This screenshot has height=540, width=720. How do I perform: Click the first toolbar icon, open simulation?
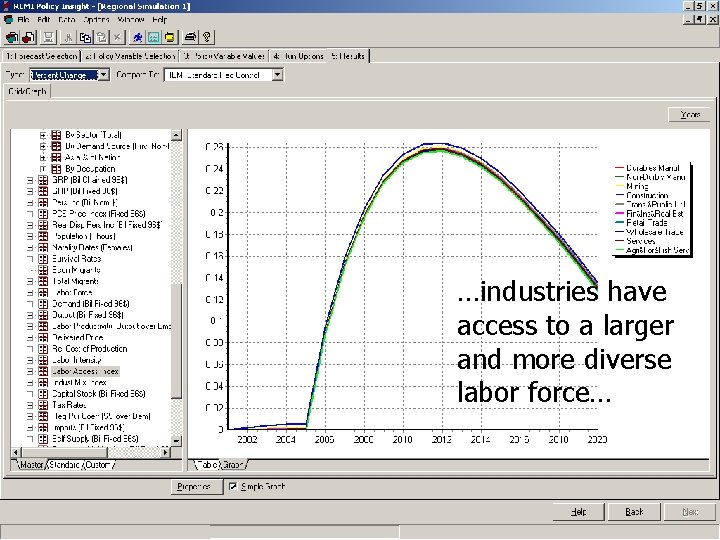[x=12, y=37]
